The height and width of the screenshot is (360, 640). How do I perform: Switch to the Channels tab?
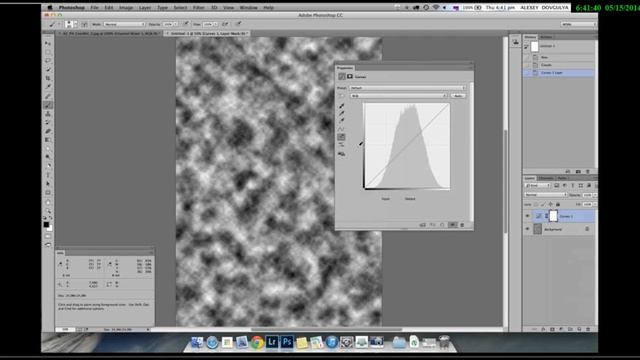coord(546,178)
